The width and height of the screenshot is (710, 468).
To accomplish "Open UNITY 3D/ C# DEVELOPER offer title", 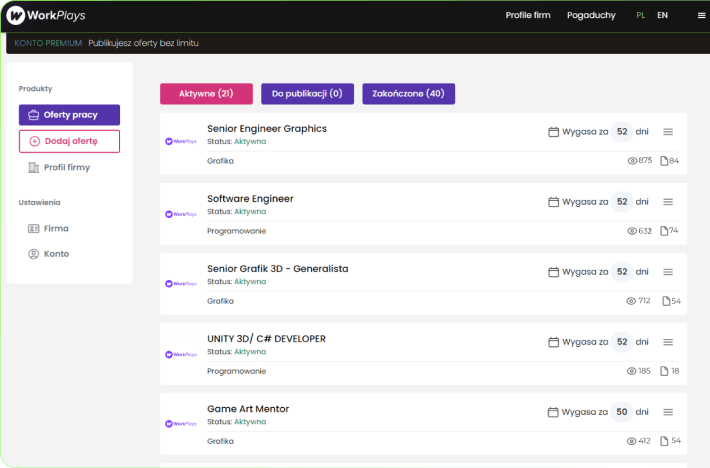I will pos(266,339).
